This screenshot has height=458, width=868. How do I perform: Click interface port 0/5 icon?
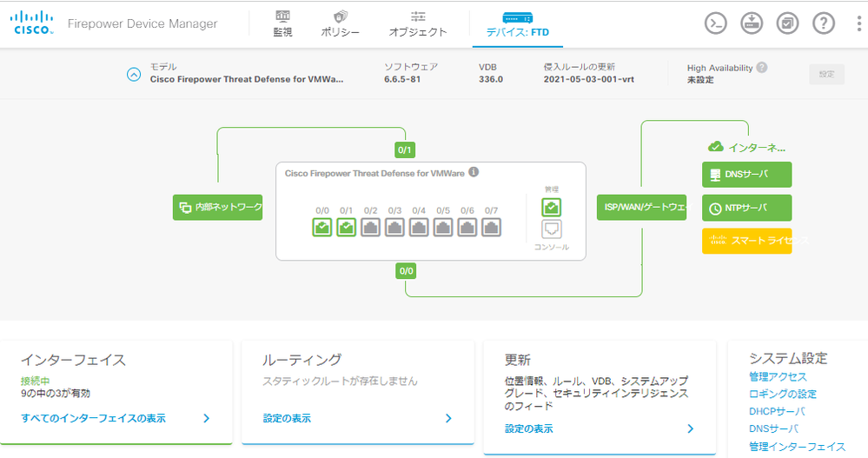click(443, 227)
